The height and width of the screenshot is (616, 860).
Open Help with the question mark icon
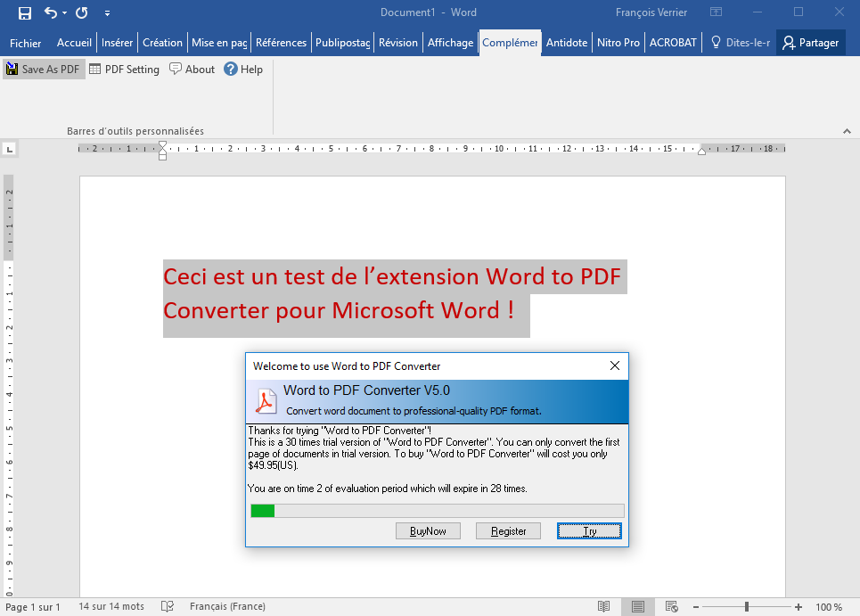pyautogui.click(x=231, y=70)
